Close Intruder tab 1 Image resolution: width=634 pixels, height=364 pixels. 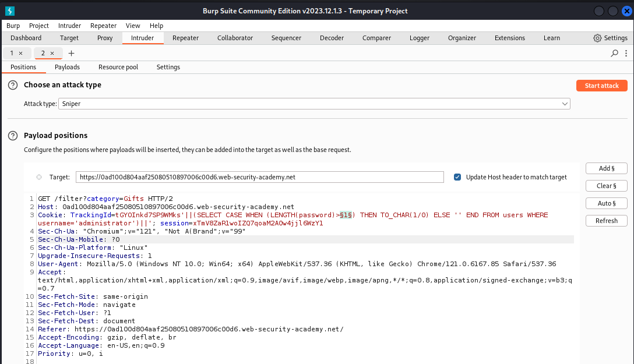(x=20, y=54)
